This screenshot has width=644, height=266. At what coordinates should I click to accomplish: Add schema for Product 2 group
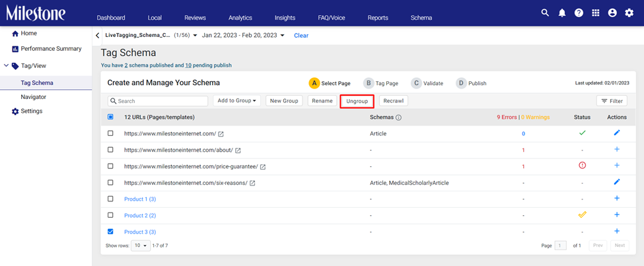click(x=617, y=215)
